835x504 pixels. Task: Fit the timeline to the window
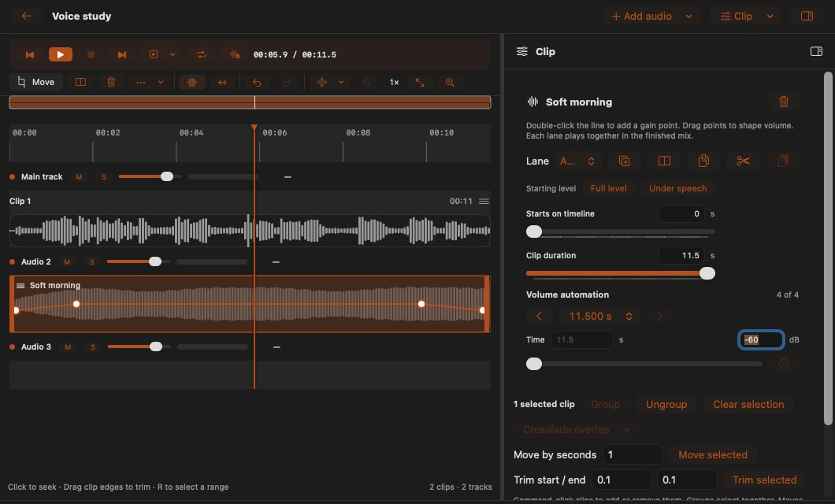pyautogui.click(x=420, y=82)
